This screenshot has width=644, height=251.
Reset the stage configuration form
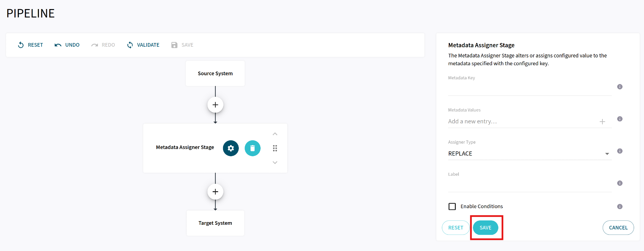click(455, 227)
